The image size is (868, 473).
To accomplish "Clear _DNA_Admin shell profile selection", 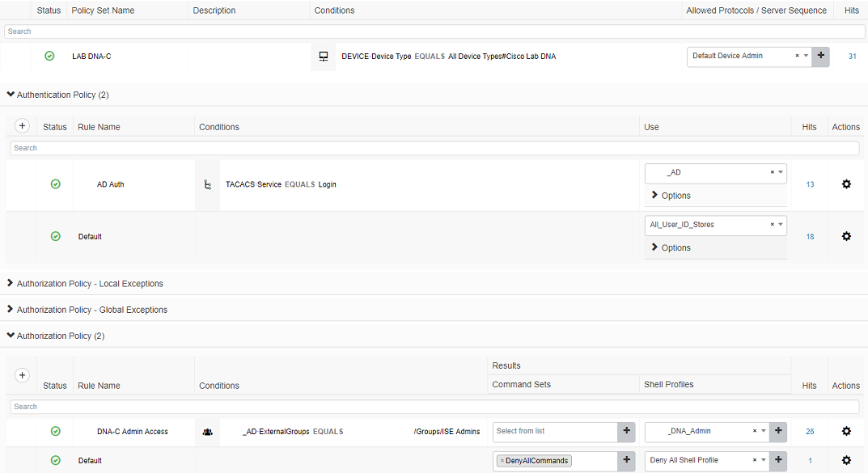I will point(755,431).
